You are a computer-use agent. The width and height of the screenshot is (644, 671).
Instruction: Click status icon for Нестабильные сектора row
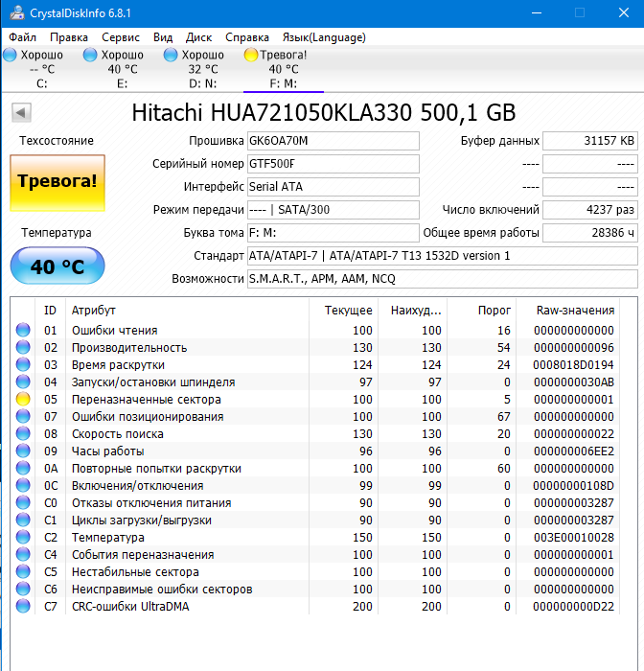[23, 571]
